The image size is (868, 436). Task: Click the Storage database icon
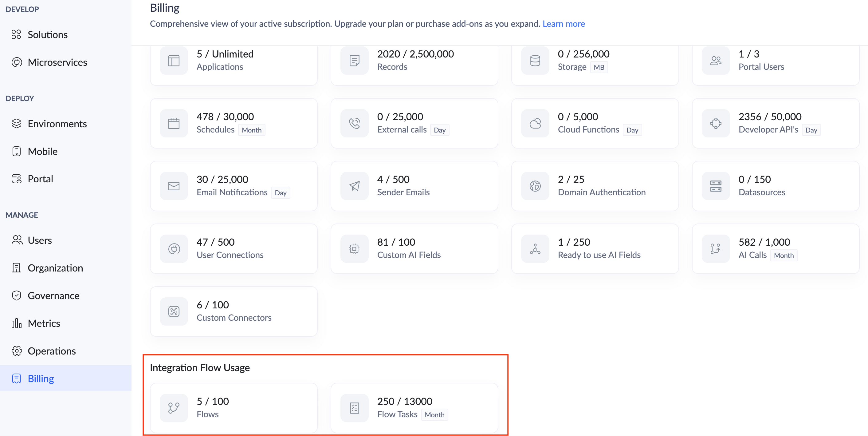[x=535, y=61]
